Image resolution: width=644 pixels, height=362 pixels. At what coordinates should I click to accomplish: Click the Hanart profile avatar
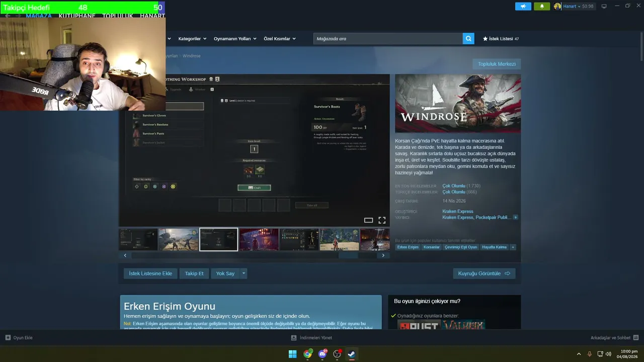(x=557, y=7)
